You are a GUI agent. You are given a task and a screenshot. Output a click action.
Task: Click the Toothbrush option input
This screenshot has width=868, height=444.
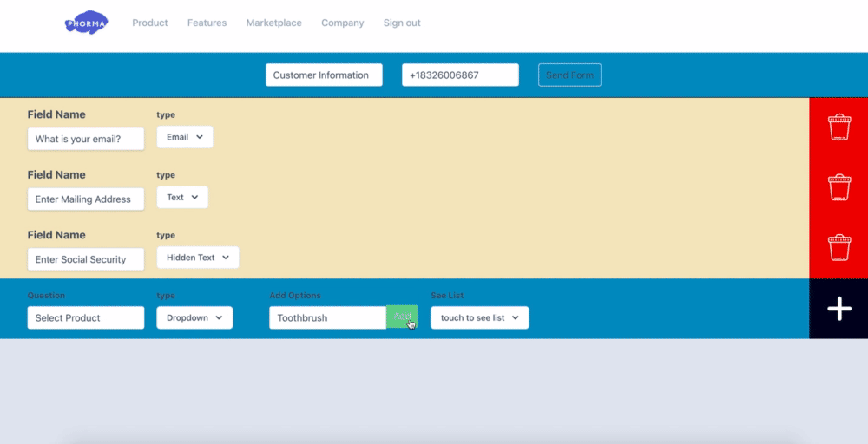tap(328, 318)
